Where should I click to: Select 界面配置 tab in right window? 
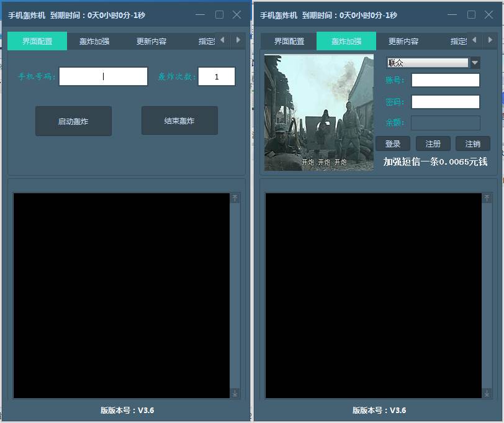[289, 42]
